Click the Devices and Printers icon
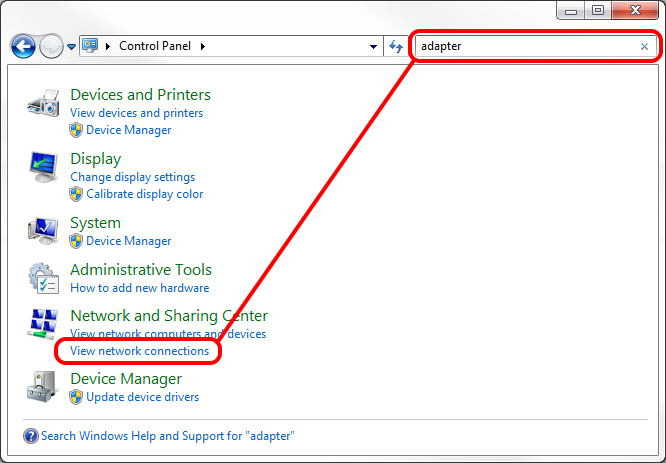This screenshot has height=463, width=666. (43, 103)
